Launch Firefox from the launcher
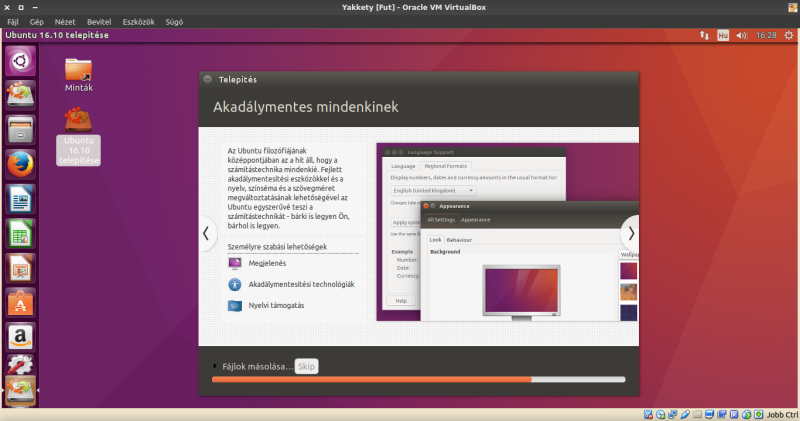Viewport: 800px width, 421px height. pos(21,164)
